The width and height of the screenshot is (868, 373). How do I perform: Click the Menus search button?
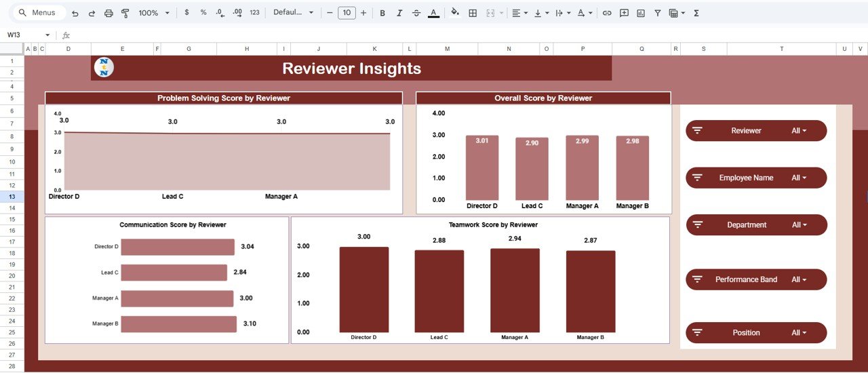click(38, 13)
